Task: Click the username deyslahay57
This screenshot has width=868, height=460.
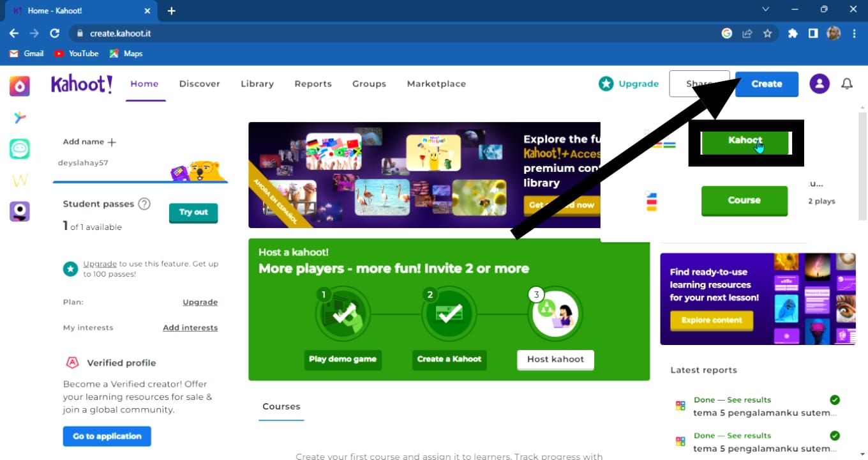Action: click(83, 163)
